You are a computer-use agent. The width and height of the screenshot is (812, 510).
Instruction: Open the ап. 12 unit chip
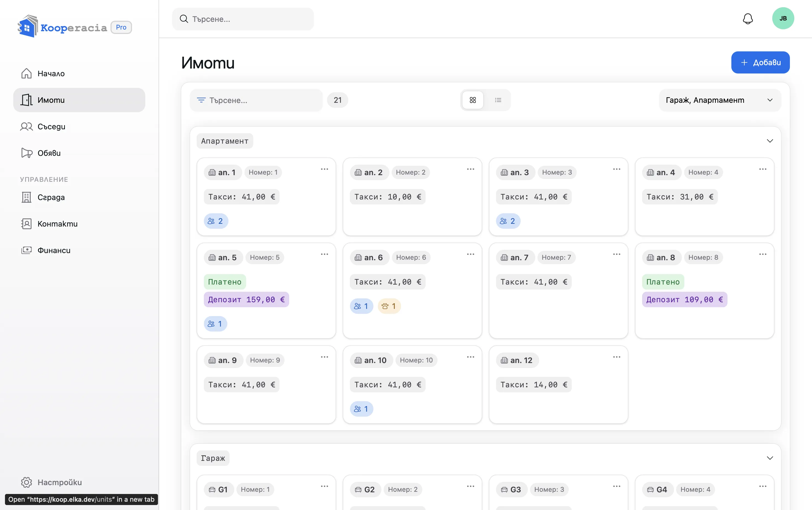click(517, 360)
